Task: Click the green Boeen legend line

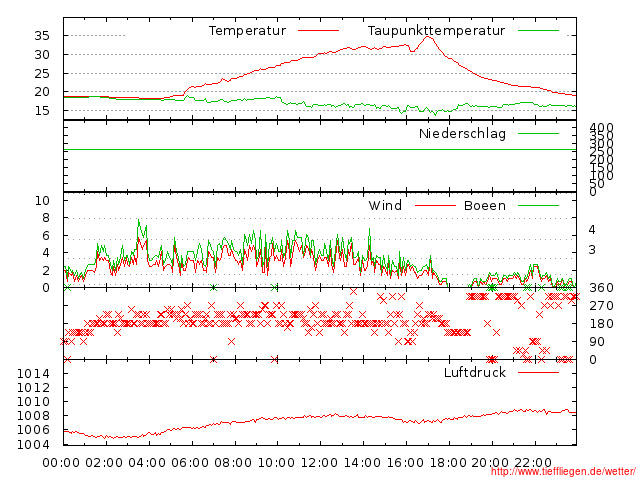Action: [538, 205]
